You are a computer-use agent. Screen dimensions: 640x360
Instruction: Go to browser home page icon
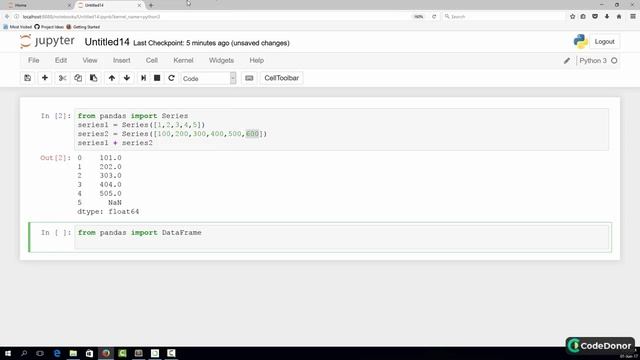pyautogui.click(x=619, y=17)
